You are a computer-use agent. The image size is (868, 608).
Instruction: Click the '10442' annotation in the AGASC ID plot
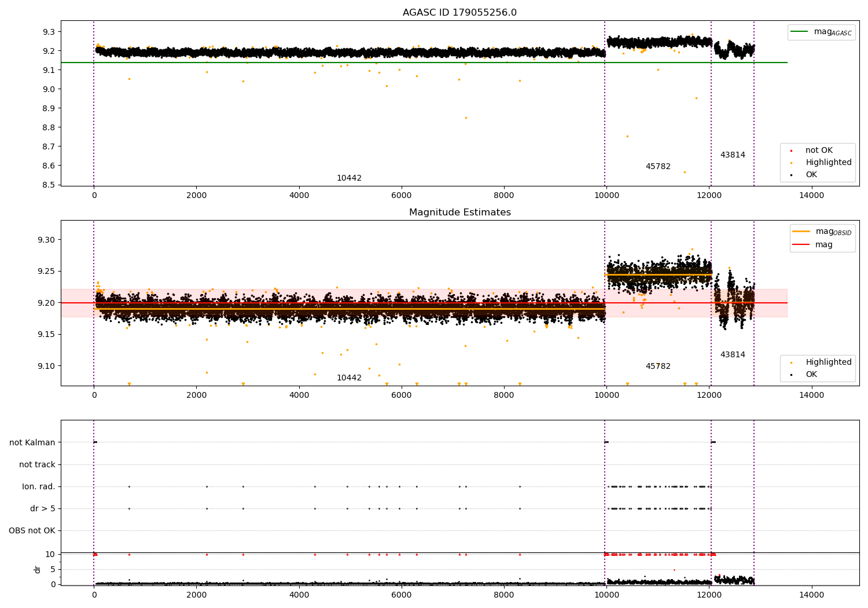pos(349,178)
